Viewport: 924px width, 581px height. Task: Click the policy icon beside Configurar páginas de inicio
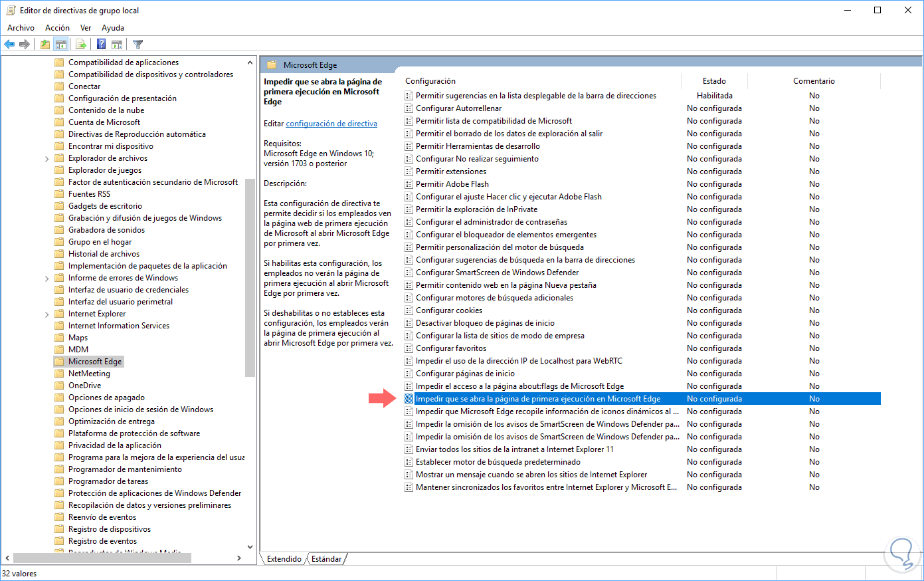409,374
